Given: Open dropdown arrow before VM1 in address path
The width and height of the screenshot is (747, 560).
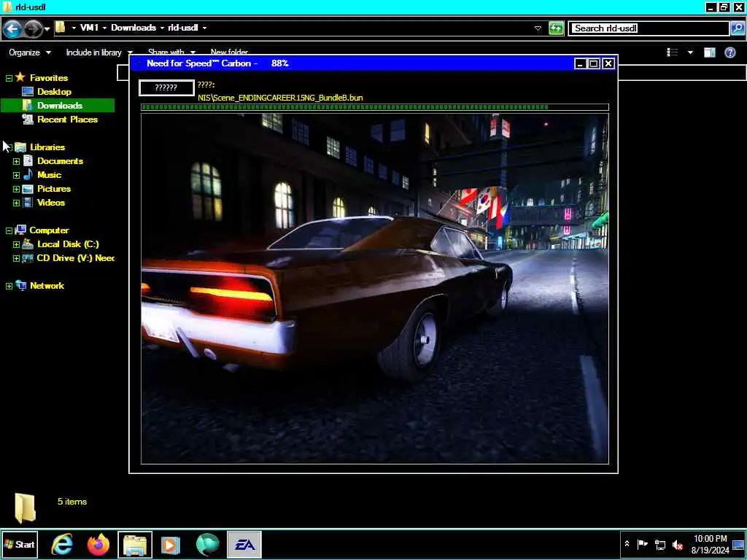Looking at the screenshot, I should point(74,28).
